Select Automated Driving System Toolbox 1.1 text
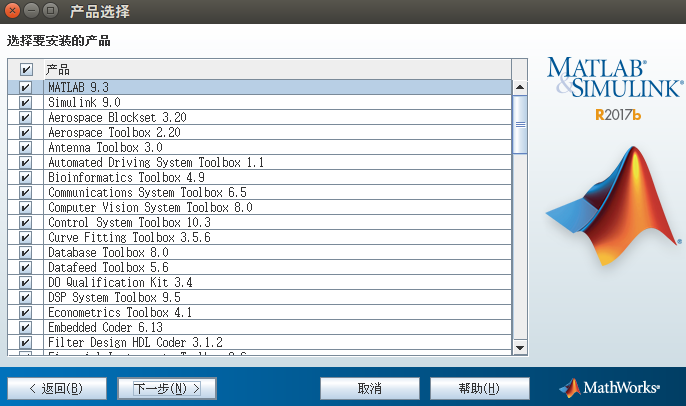Viewport: 686px width, 406px height. (156, 162)
